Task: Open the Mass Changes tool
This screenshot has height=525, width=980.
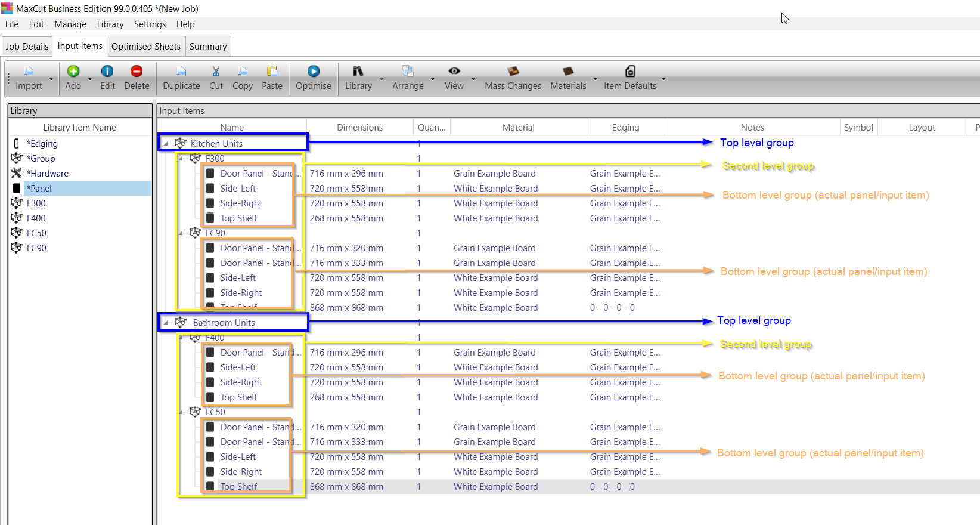Action: 513,72
